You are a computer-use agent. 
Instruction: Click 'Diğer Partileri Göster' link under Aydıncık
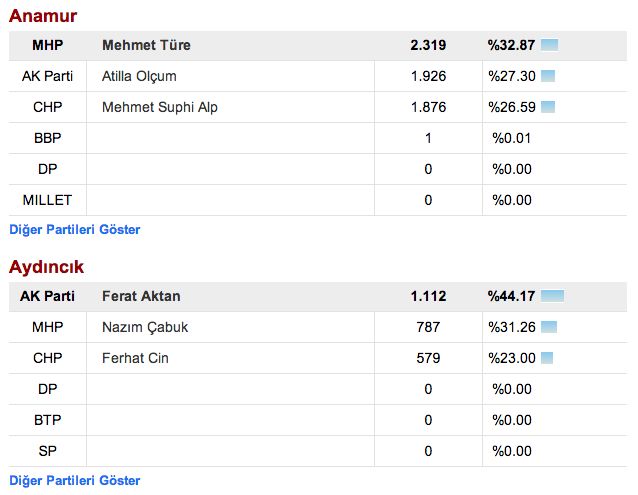[x=74, y=480]
